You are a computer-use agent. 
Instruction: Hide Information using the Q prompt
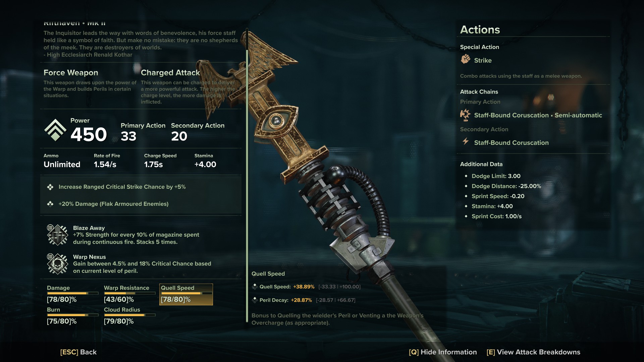coord(443,352)
